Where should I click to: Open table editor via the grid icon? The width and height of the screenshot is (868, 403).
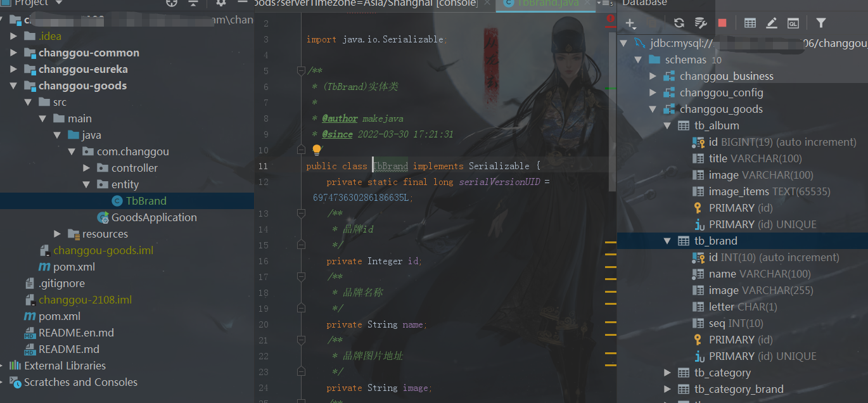750,23
